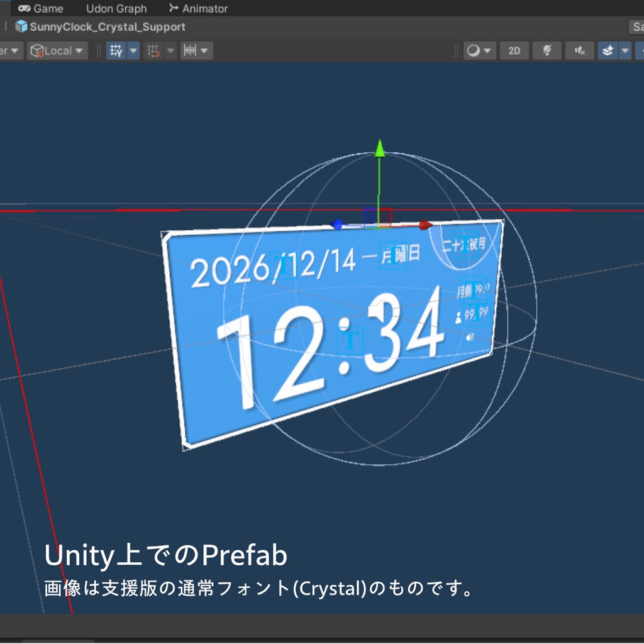This screenshot has height=644, width=644.
Task: Select the red X-axis move arrow
Action: point(426,225)
